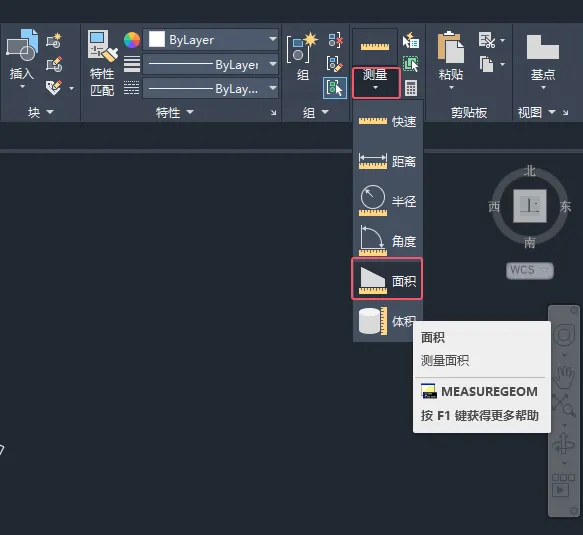
Task: Expand the 块 panel title
Action: [x=41, y=112]
